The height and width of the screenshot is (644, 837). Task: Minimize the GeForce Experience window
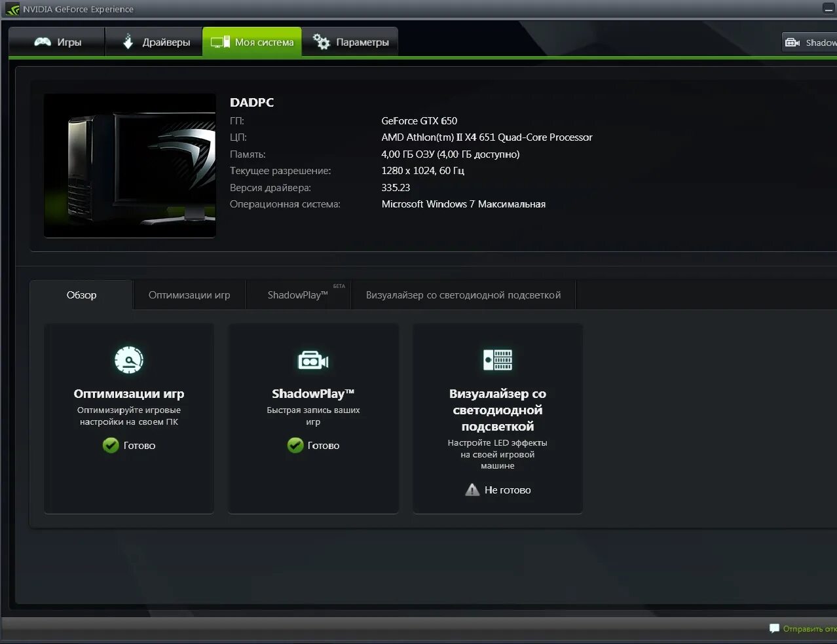[x=828, y=9]
